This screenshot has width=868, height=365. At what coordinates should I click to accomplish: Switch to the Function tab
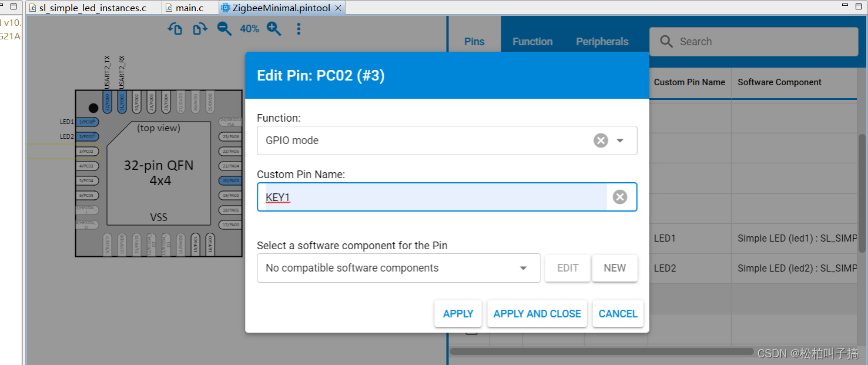click(x=532, y=41)
